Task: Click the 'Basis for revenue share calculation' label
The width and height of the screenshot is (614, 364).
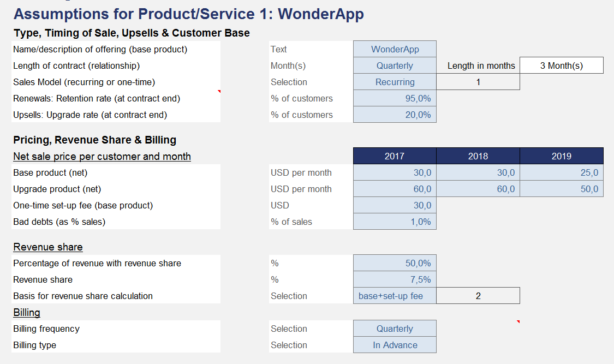Action: [x=83, y=296]
